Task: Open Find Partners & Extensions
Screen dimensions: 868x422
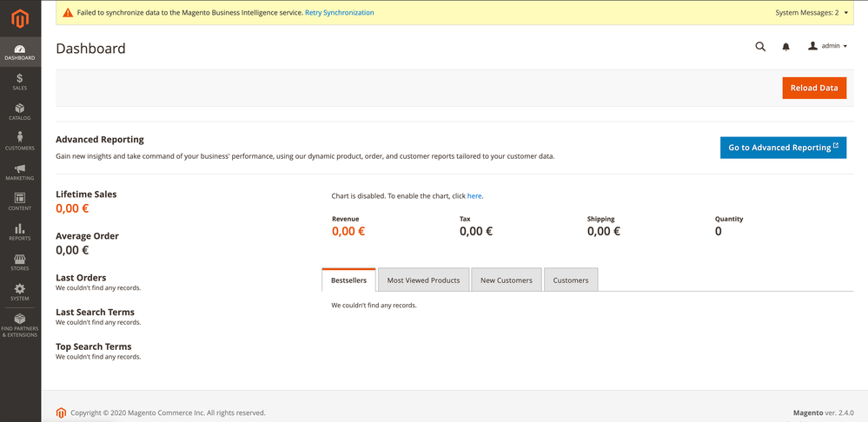Action: pos(19,325)
